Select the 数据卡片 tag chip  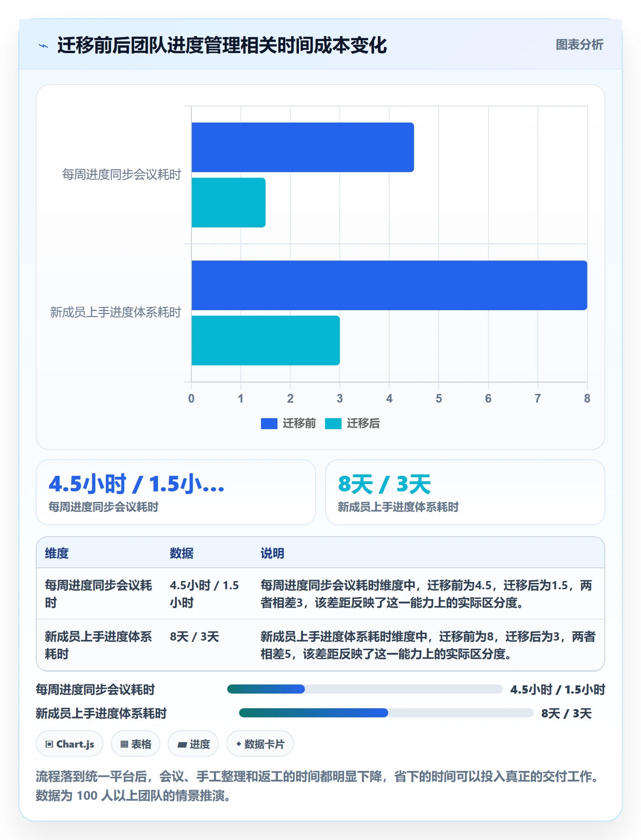point(260,744)
